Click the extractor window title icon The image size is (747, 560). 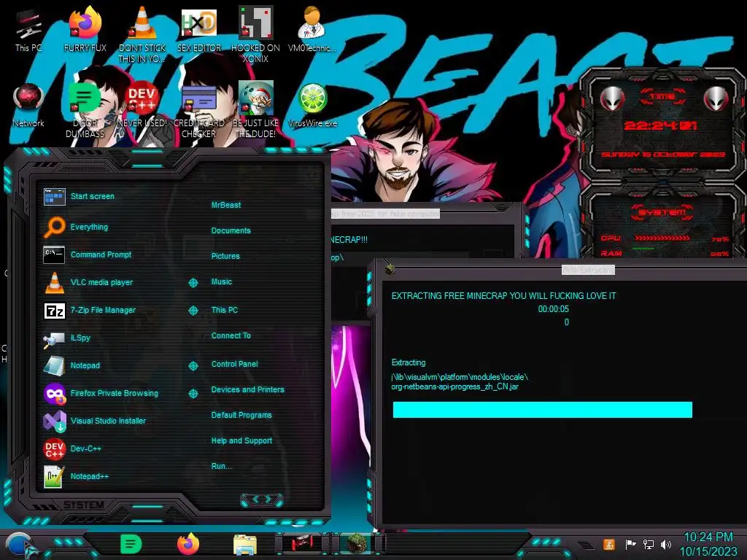tap(390, 268)
